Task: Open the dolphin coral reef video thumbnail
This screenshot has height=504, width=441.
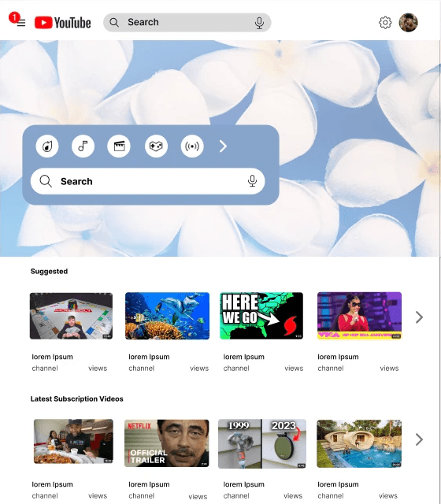Action: tap(167, 316)
